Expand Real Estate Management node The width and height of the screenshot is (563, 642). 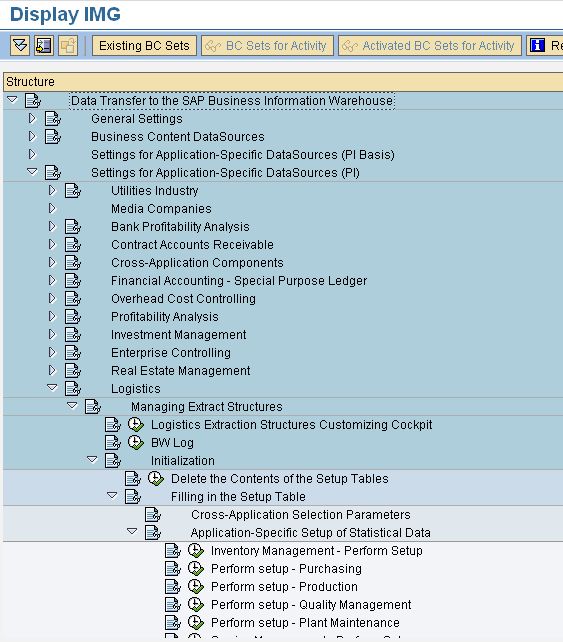tap(52, 371)
